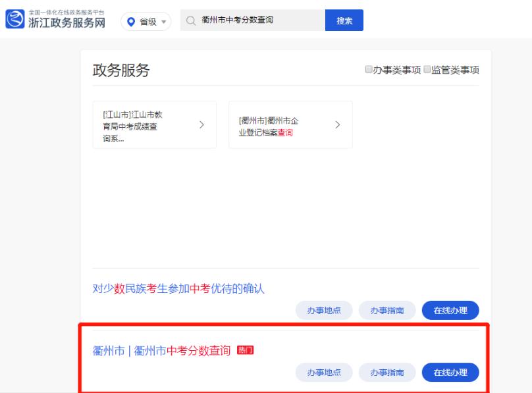532x393 pixels.
Task: Open the 省级 region dropdown arrow
Action: (x=163, y=21)
